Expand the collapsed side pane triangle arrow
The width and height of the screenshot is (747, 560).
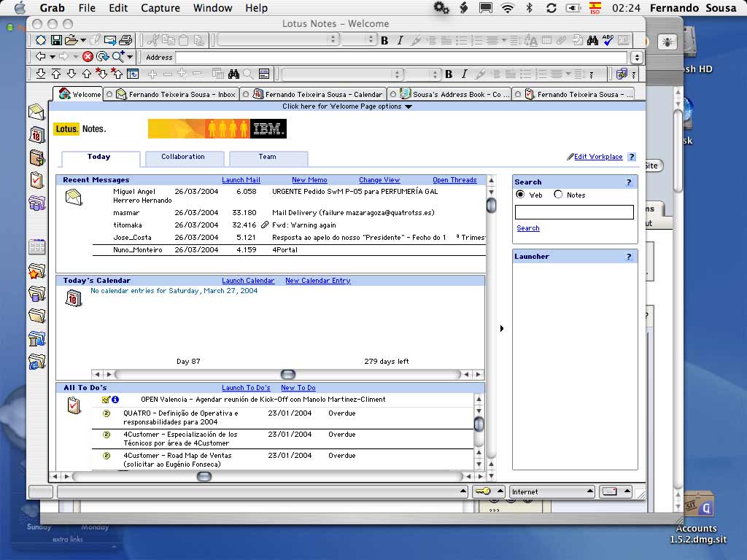(x=502, y=329)
